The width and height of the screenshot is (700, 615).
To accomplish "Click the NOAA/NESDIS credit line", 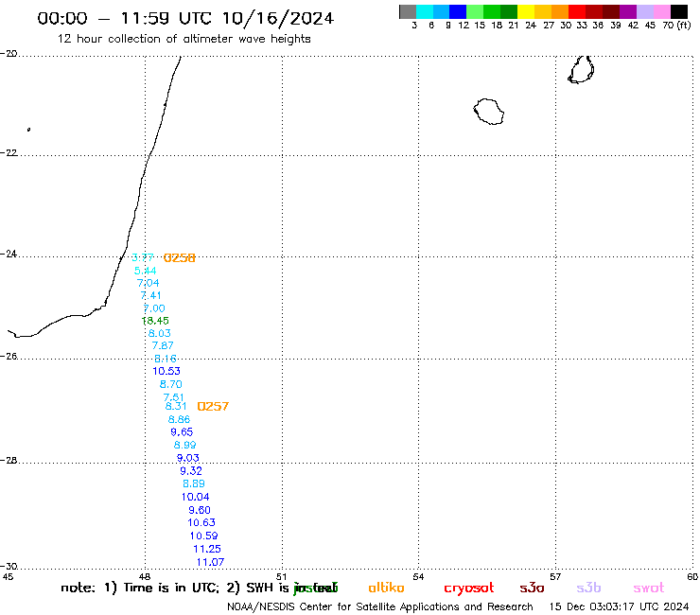I will [x=380, y=607].
